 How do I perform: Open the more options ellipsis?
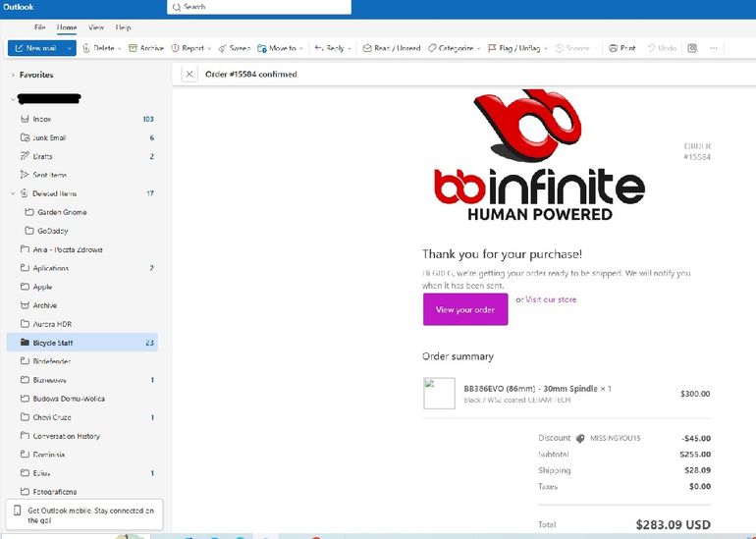[x=714, y=48]
